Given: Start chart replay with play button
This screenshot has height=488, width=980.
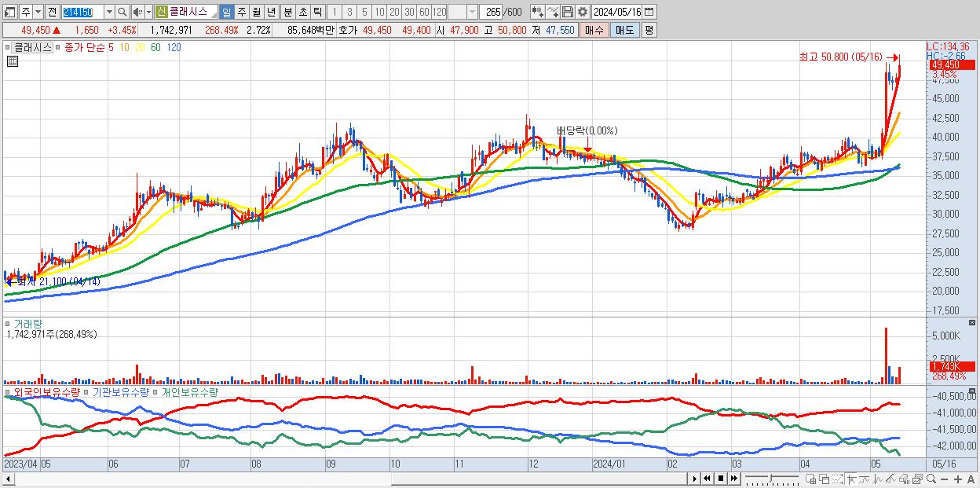Looking at the screenshot, I should pyautogui.click(x=695, y=479).
